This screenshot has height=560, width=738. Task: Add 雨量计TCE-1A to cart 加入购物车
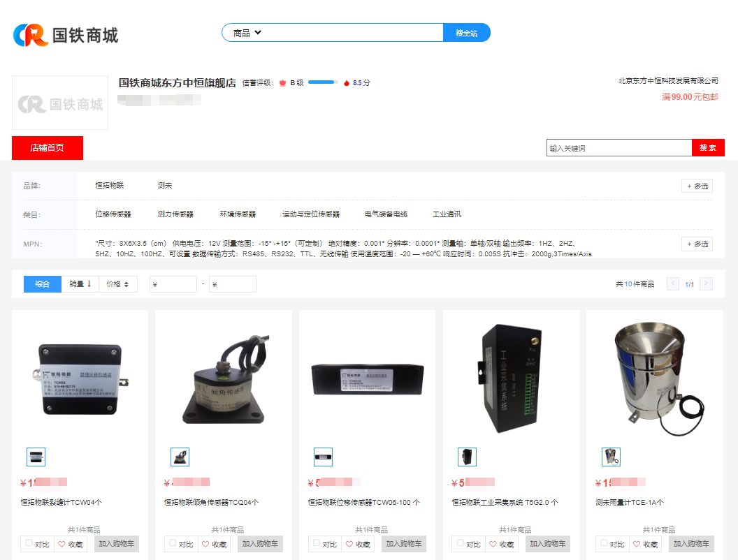pyautogui.click(x=691, y=544)
